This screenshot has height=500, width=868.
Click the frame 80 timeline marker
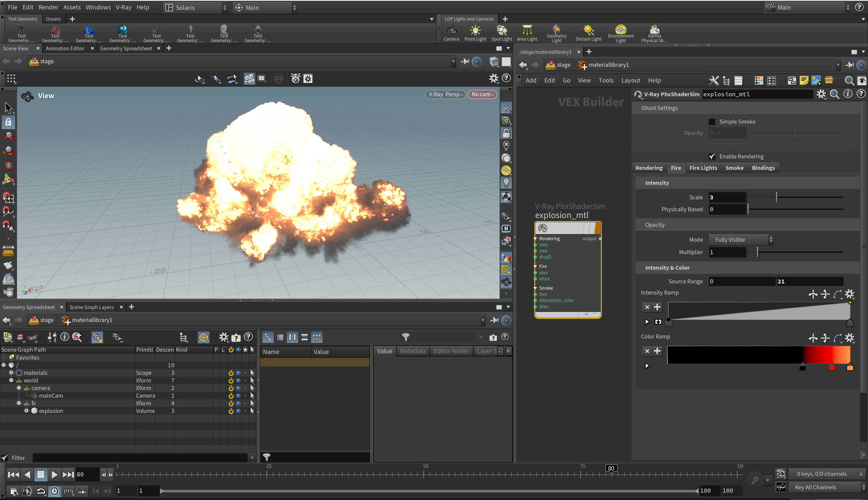coord(611,469)
